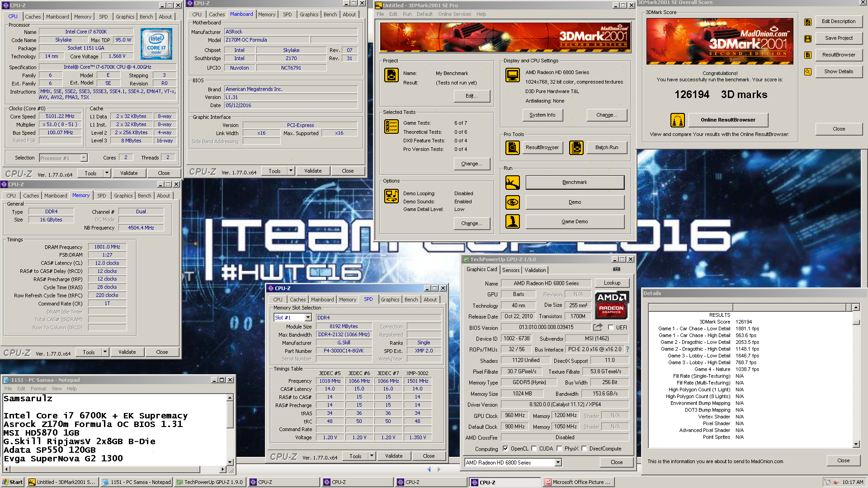Click the Display and CPU Settings monitor icon
The height and width of the screenshot is (488, 868).
click(512, 75)
